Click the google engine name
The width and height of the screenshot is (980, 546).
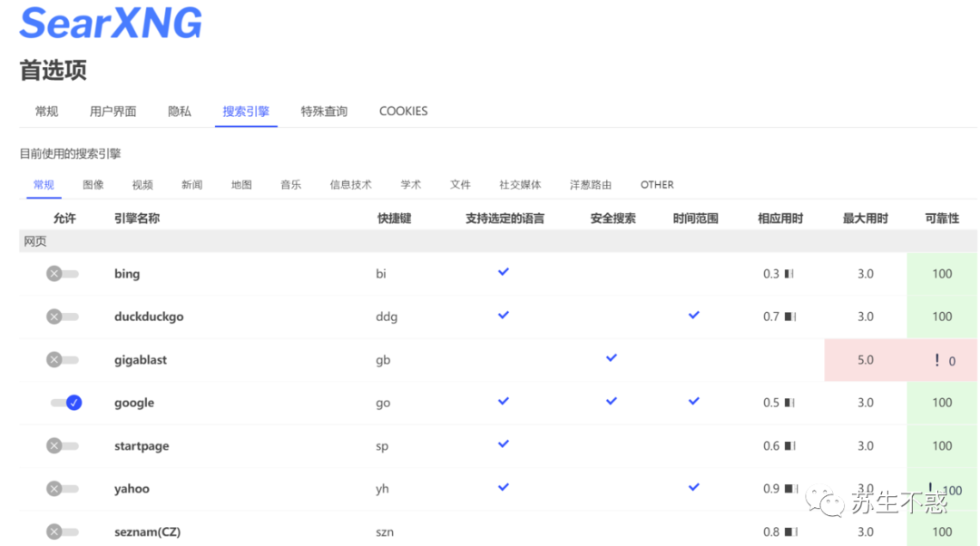[133, 403]
